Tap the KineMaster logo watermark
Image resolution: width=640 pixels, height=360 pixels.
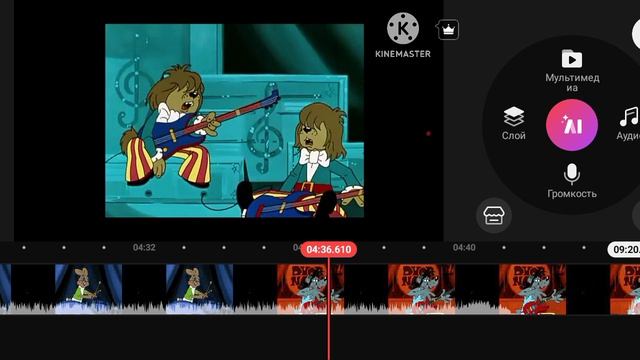click(x=403, y=36)
